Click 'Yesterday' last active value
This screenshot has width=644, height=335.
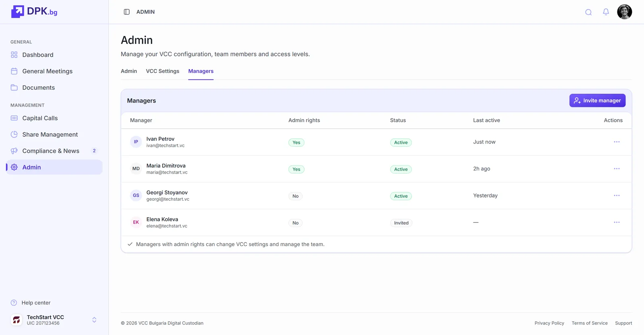pos(485,195)
